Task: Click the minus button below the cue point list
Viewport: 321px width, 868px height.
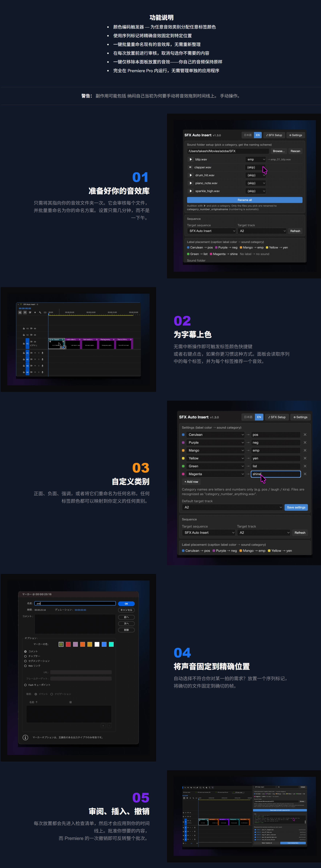Action: (109, 726)
